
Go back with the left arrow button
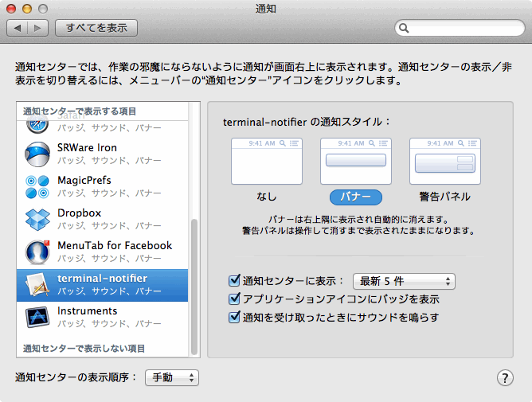(18, 28)
